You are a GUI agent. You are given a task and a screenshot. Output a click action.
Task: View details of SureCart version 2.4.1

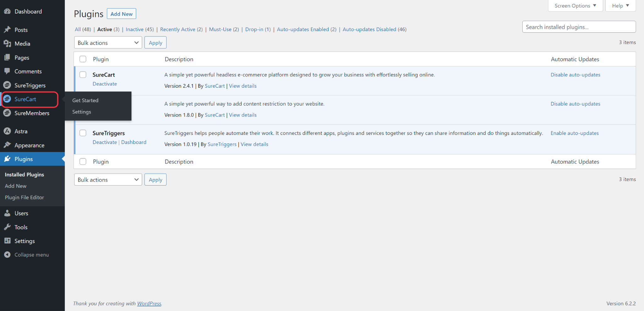243,86
